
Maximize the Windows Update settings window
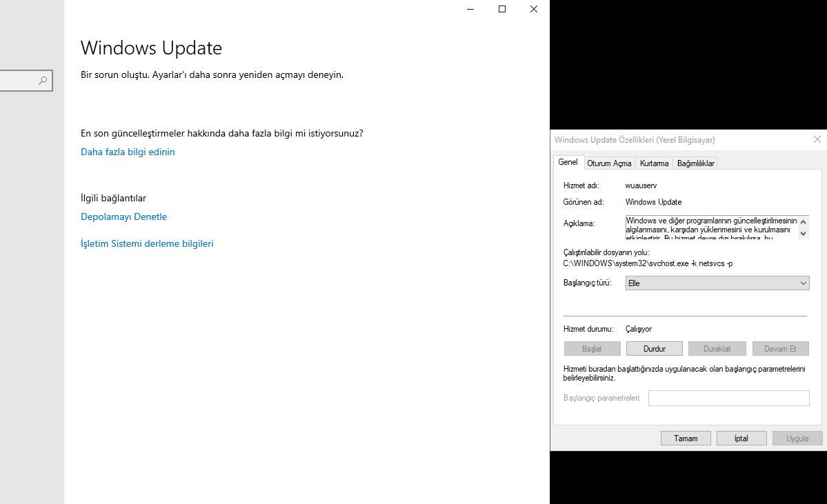502,9
